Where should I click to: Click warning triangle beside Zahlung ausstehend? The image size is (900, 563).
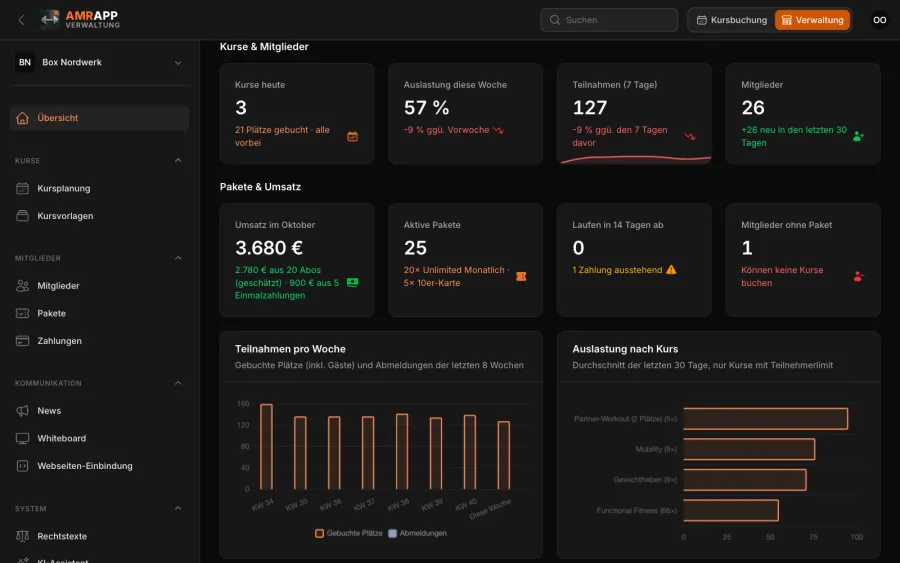[671, 270]
